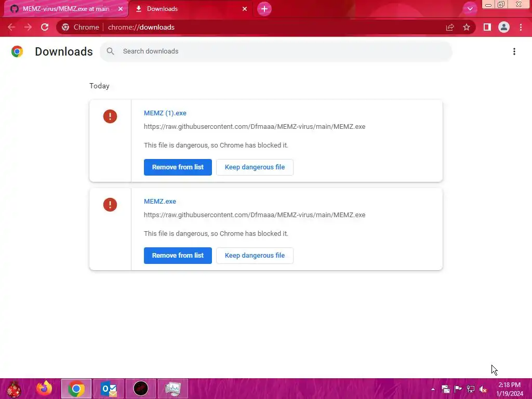This screenshot has height=399, width=532.
Task: Open the black circular taskbar app
Action: [x=141, y=389]
